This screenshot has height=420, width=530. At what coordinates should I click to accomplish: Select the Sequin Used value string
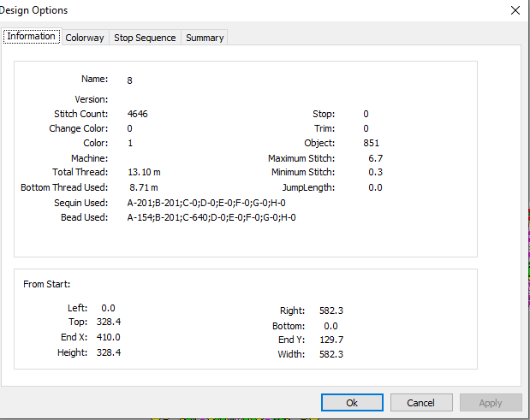click(206, 203)
